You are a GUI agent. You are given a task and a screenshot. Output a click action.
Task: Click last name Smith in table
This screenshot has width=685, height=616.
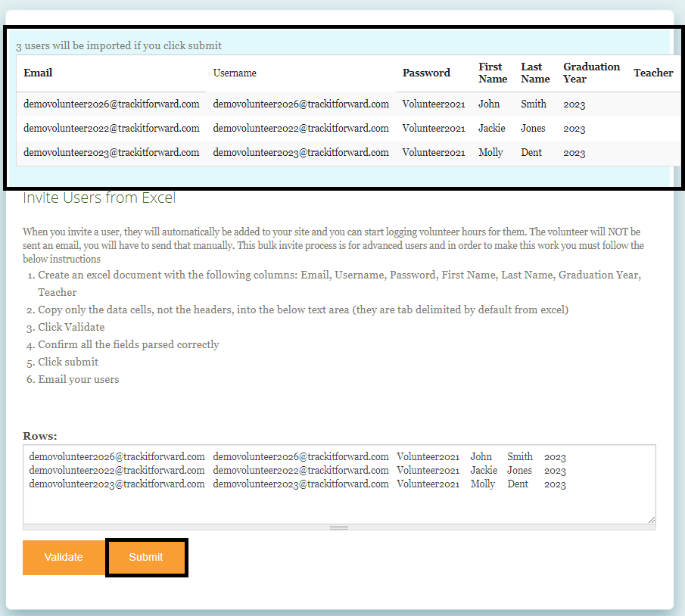534,104
